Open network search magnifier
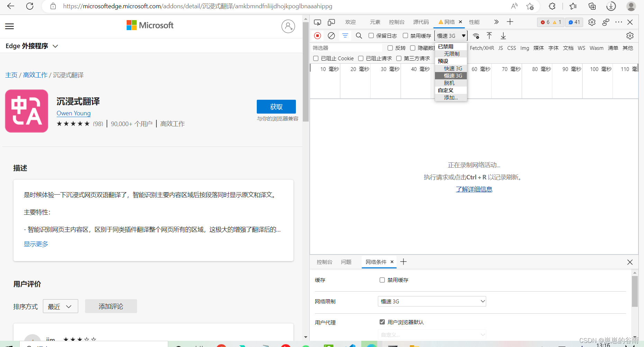This screenshot has height=347, width=644. (x=359, y=36)
